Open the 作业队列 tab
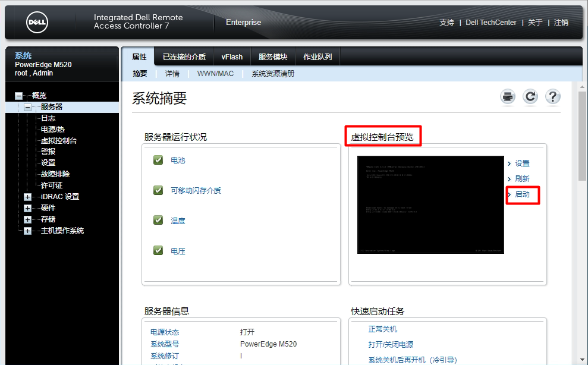Viewport: 588px width, 365px height. pyautogui.click(x=317, y=56)
